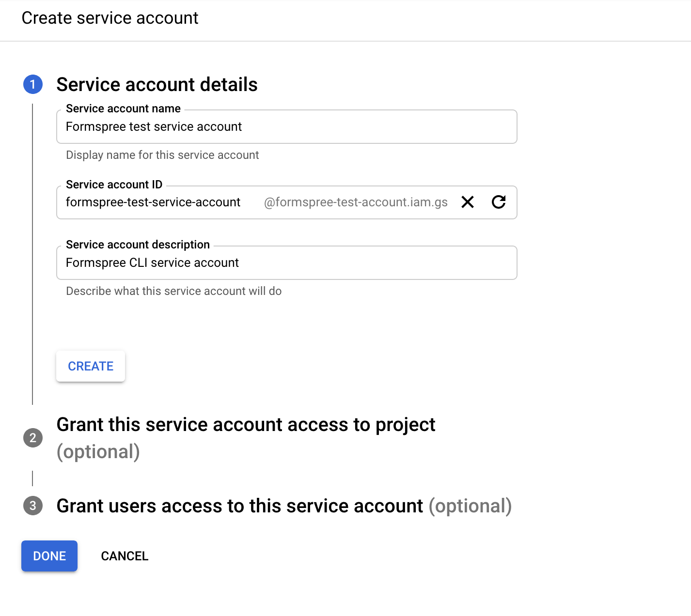The width and height of the screenshot is (691, 616).
Task: Regenerate the service account ID
Action: (x=499, y=202)
